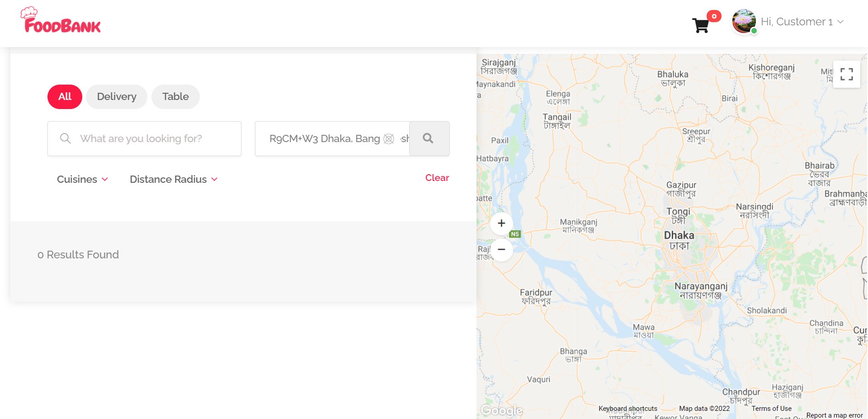The image size is (868, 419).
Task: Expand the Distance Radius dropdown
Action: (x=174, y=179)
